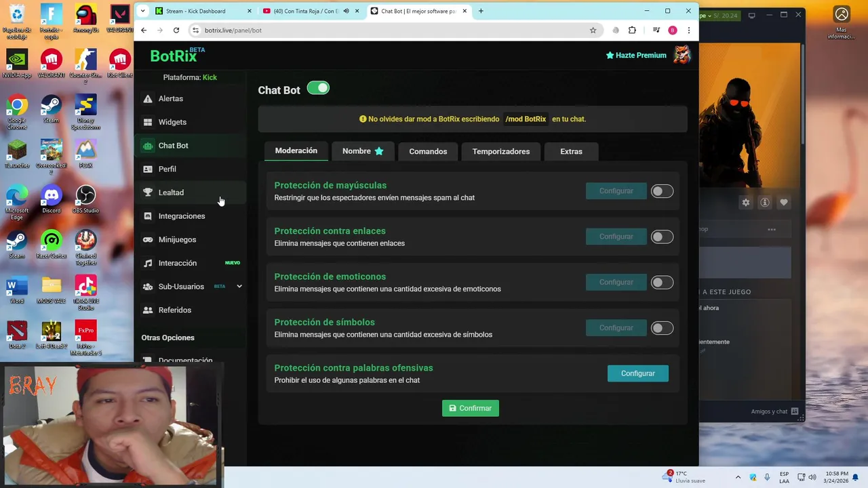Open Chrome extensions puzzle icon
Image resolution: width=868 pixels, height=488 pixels.
(x=632, y=30)
